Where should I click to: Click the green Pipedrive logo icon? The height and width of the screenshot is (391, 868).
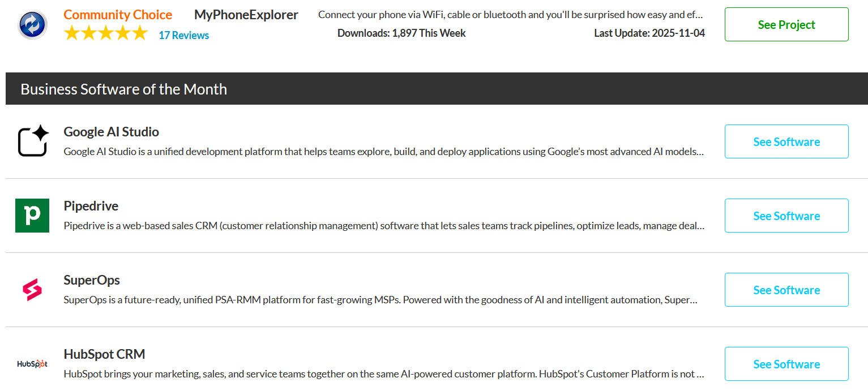coord(32,216)
